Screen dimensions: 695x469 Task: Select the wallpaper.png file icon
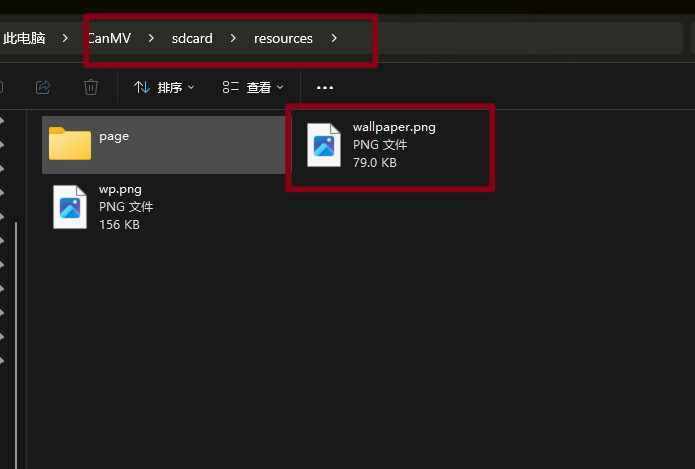pos(324,145)
